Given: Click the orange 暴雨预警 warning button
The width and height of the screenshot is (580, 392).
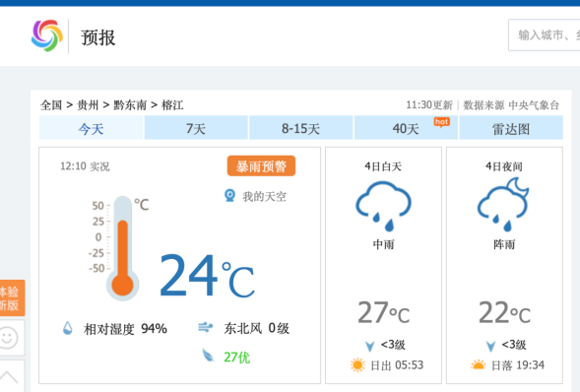Looking at the screenshot, I should click(261, 166).
